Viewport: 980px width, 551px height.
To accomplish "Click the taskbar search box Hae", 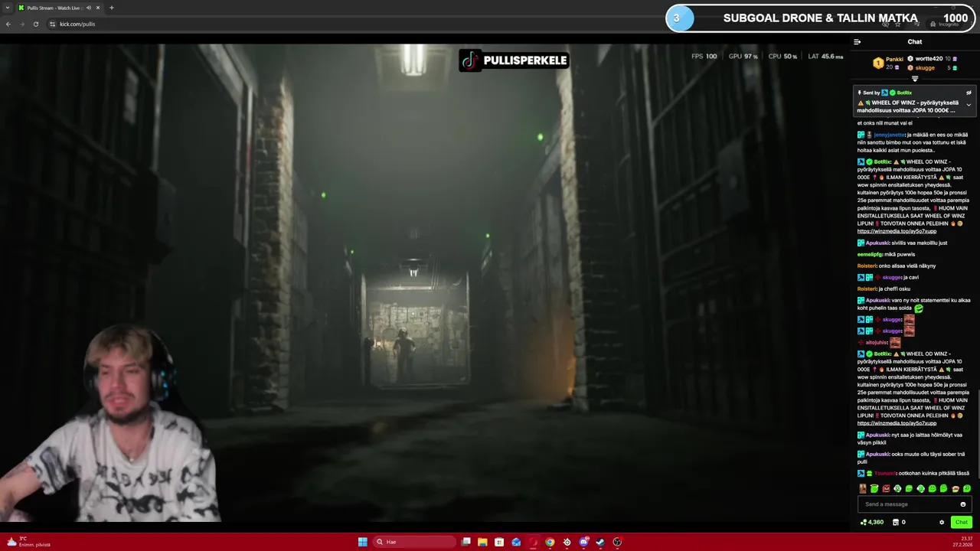I will (x=413, y=542).
